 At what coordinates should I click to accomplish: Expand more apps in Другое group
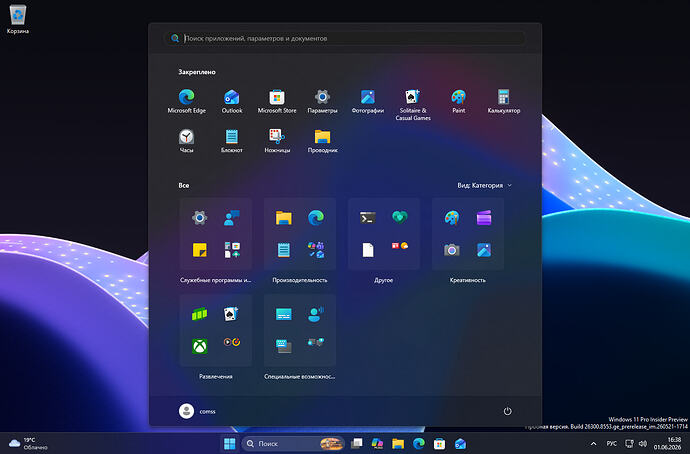click(400, 245)
